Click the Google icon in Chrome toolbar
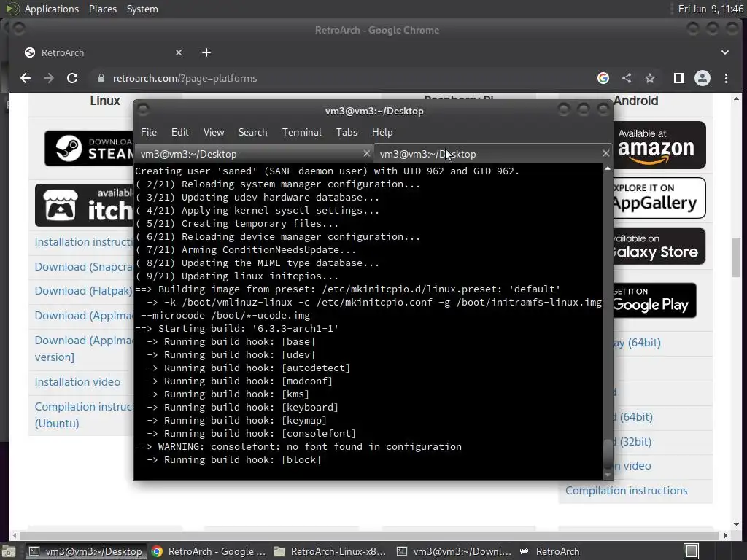The width and height of the screenshot is (747, 560). click(x=603, y=78)
